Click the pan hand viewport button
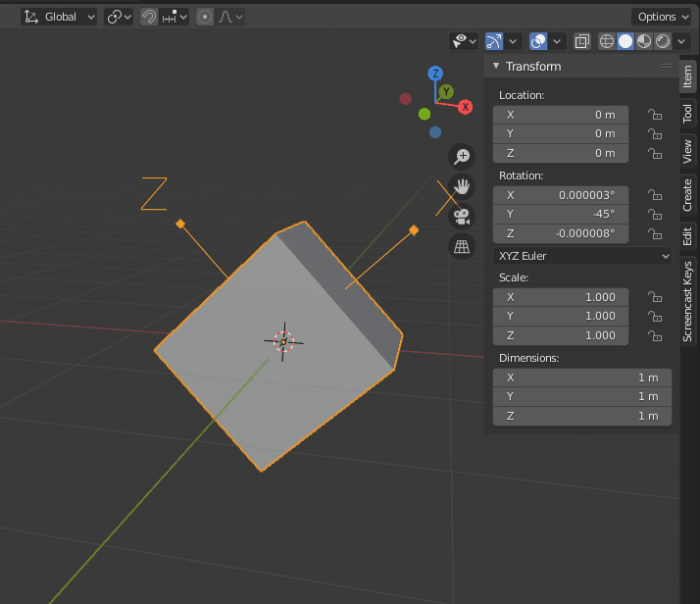The image size is (700, 604). 462,186
